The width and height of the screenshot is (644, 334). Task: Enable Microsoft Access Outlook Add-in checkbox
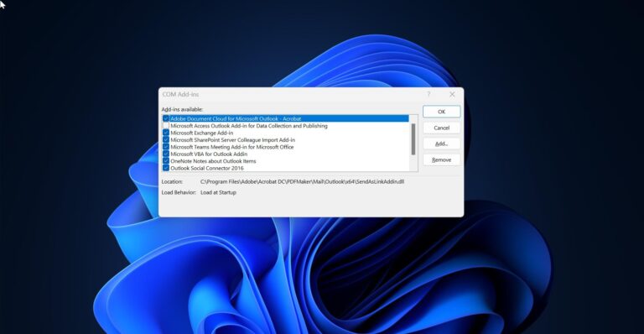166,126
